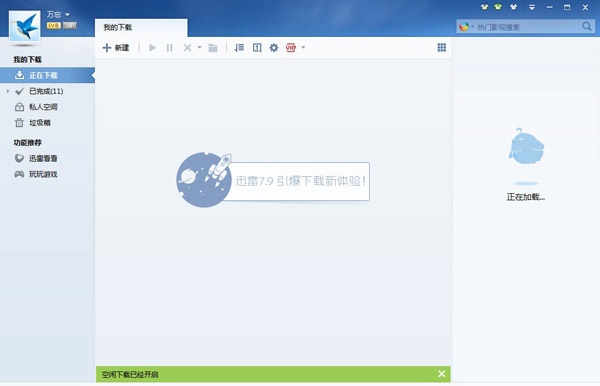Viewport: 600px width, 386px height.
Task: Open the dropdown arrow beside delete icon
Action: pos(199,47)
